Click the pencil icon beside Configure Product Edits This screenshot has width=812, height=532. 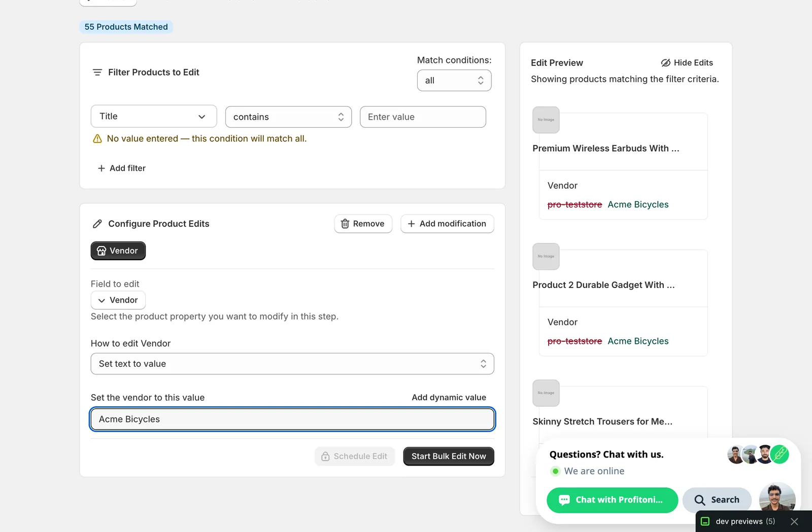97,224
